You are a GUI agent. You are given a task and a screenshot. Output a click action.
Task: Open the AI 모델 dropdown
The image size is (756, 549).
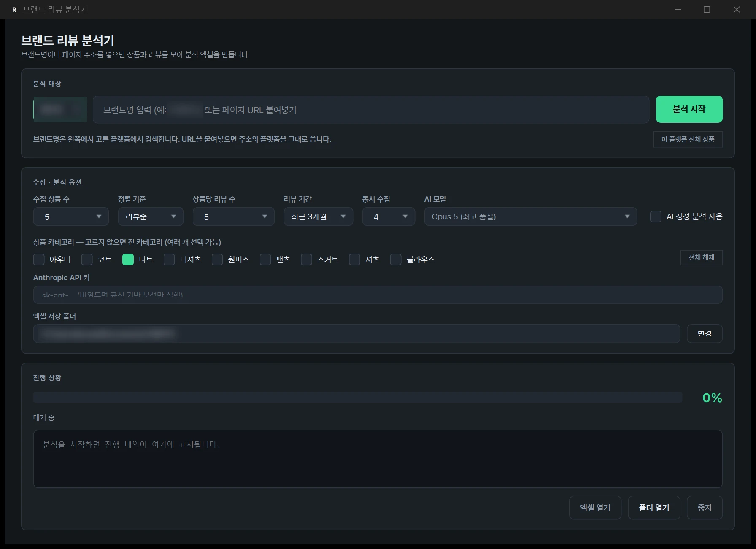click(531, 216)
